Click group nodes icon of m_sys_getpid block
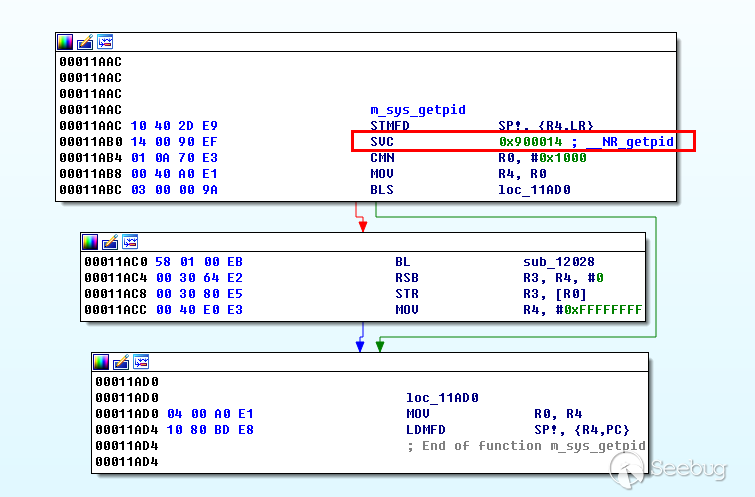755x497 pixels. coord(105,42)
